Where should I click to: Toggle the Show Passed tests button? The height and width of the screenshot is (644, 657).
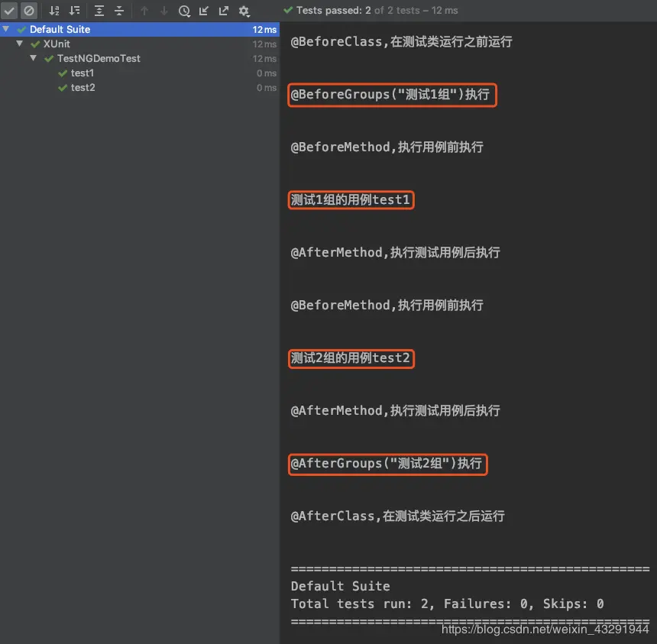click(x=9, y=11)
